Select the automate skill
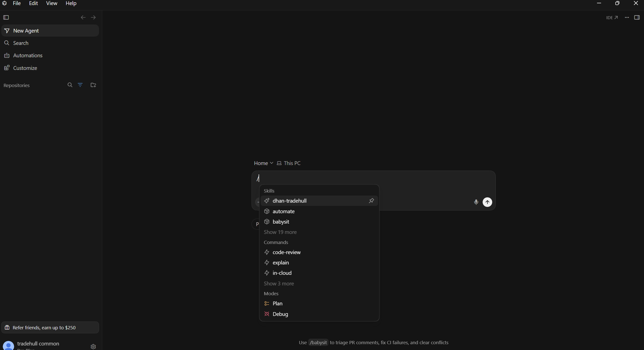 319,211
